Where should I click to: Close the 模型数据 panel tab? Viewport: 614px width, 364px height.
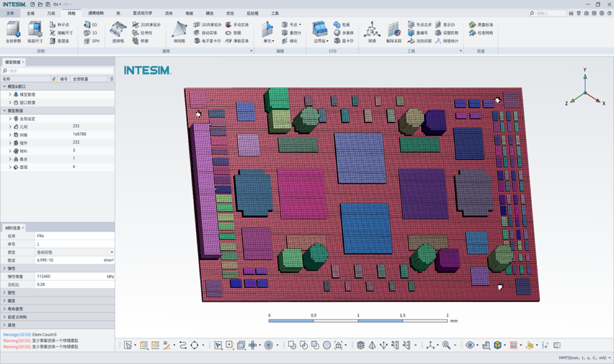pos(23,62)
